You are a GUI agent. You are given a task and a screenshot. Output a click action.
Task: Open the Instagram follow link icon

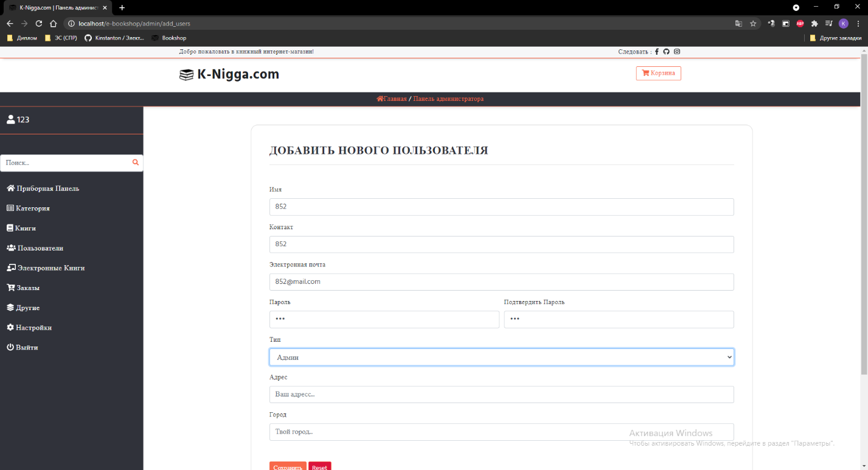coord(677,52)
